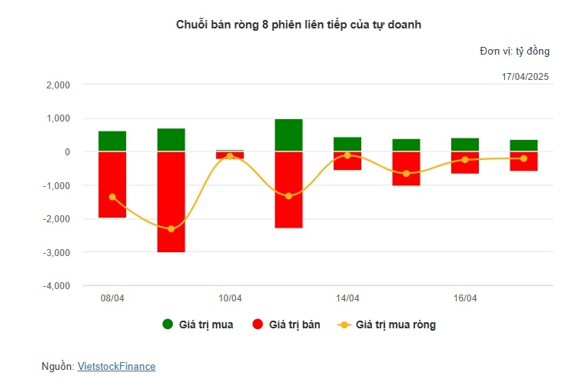
Task: Toggle the red Giá trị bán legend marker
Action: 257,324
